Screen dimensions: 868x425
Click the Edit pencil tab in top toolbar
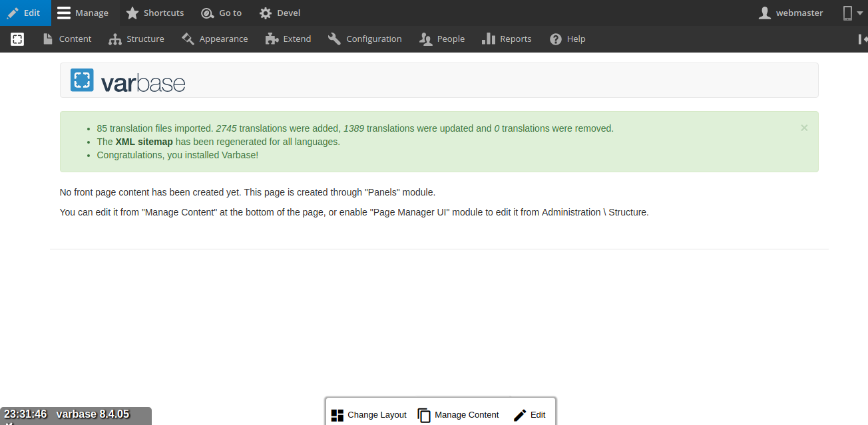(25, 13)
